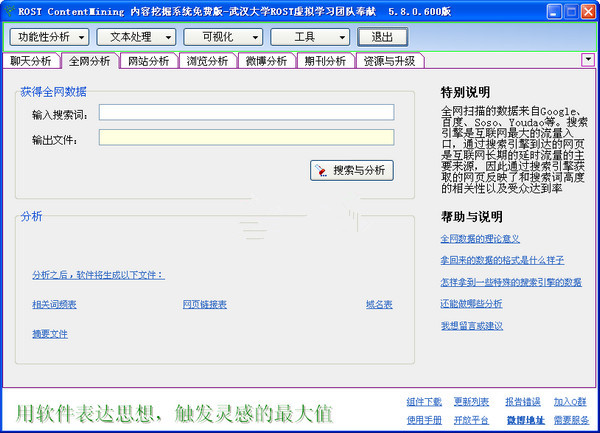This screenshot has width=600, height=433.
Task: Click the 搜索与分析 button
Action: click(x=352, y=170)
